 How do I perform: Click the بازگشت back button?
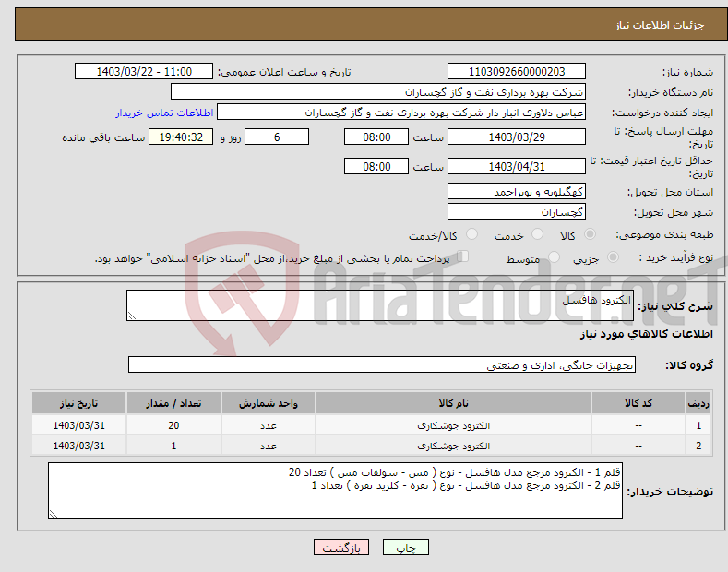click(341, 547)
